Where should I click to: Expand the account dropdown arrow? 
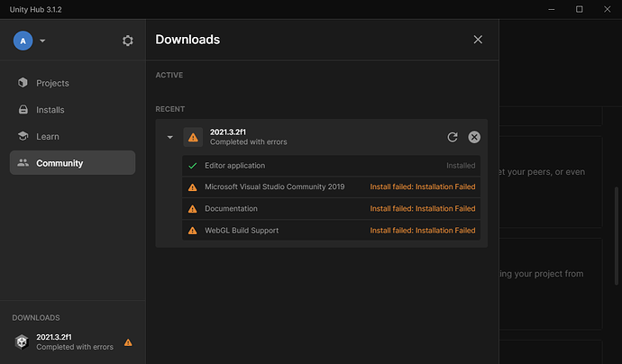coord(42,41)
